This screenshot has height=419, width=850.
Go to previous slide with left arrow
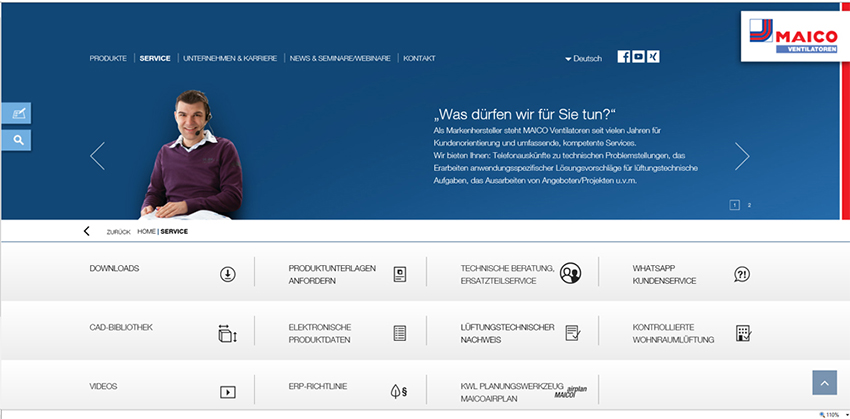[x=98, y=156]
